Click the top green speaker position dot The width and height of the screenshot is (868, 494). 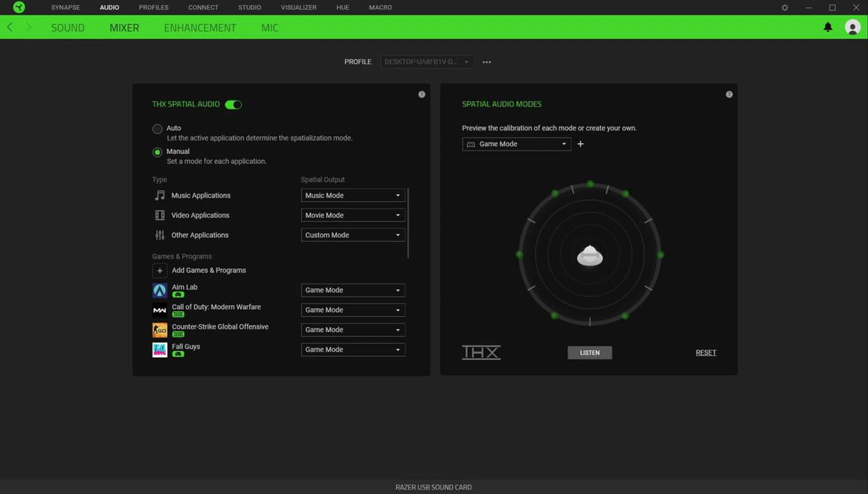pos(590,184)
